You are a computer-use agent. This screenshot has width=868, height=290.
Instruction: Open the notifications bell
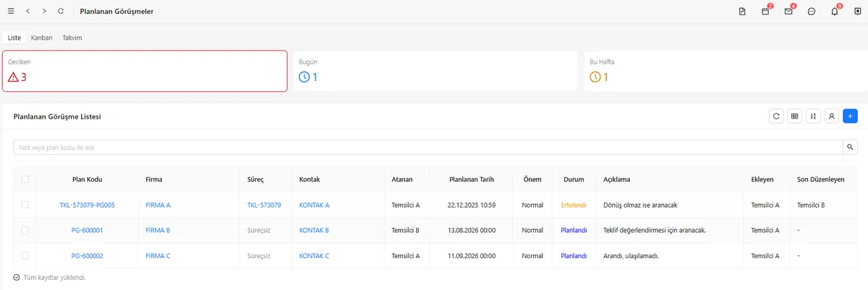835,12
